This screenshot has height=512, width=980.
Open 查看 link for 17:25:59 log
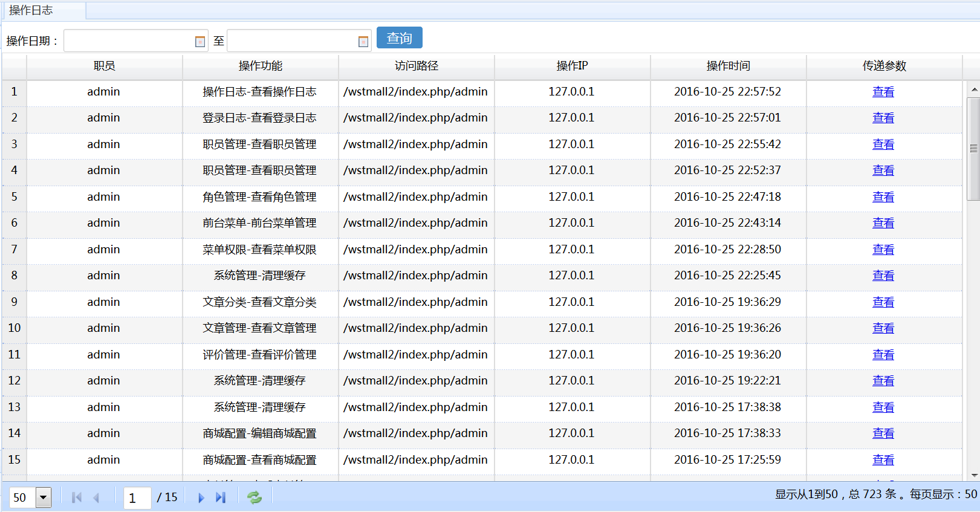click(x=883, y=460)
